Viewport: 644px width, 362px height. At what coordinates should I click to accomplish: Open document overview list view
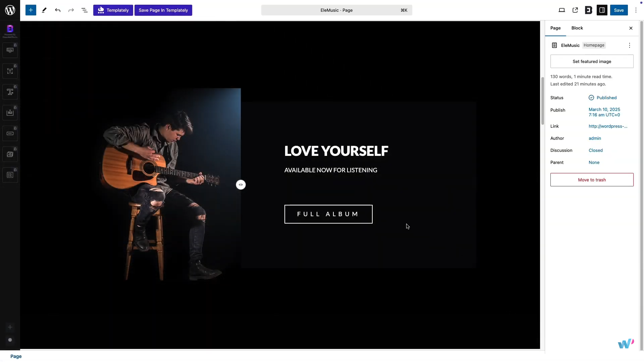pos(85,10)
